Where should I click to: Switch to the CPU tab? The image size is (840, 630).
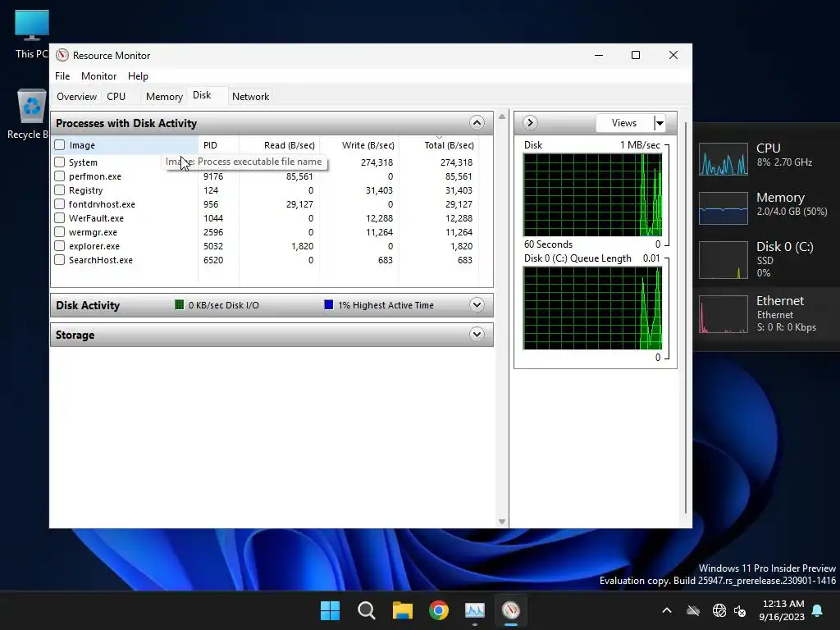116,97
